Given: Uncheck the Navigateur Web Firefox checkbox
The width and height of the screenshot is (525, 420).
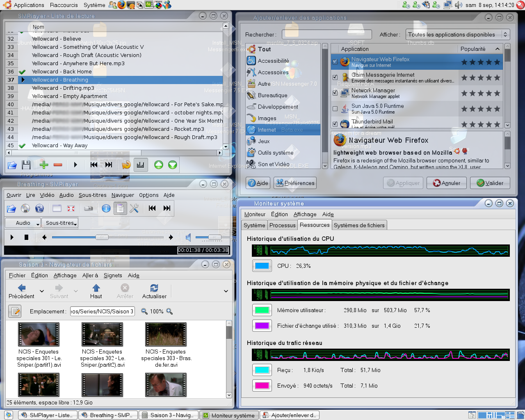Looking at the screenshot, I should (x=335, y=62).
